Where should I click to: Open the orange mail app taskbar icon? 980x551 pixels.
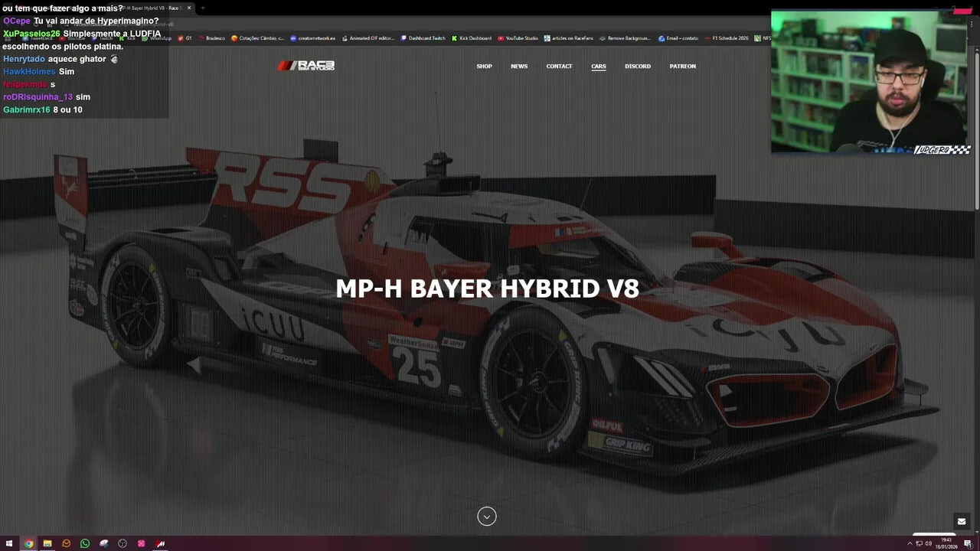coord(66,543)
